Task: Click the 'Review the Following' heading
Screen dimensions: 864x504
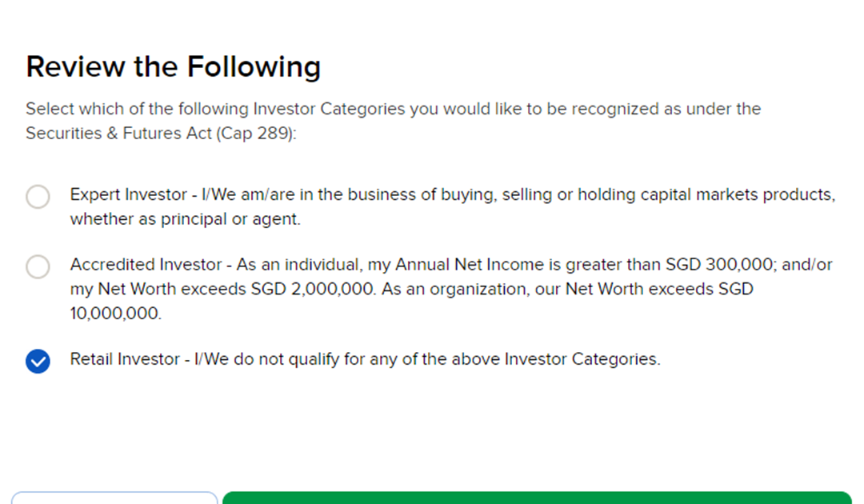Action: 173,66
